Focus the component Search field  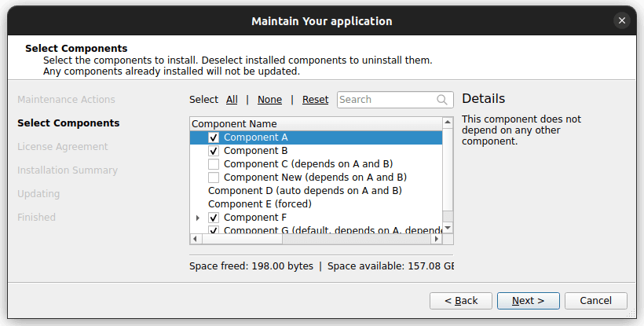point(386,100)
